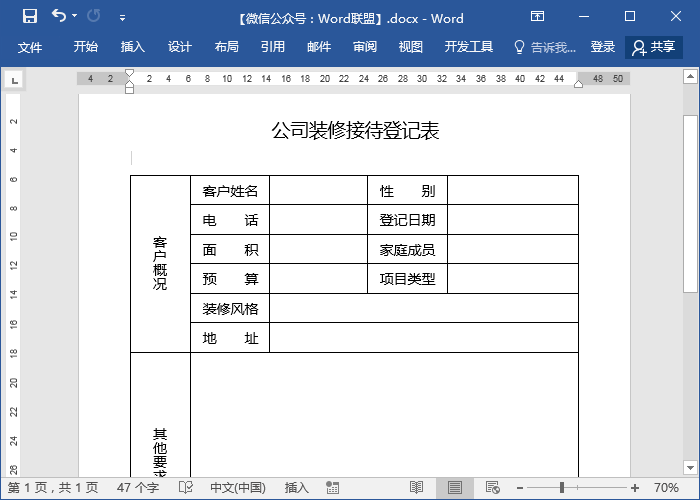Click the empty cell next to 装修风格

[x=424, y=308]
